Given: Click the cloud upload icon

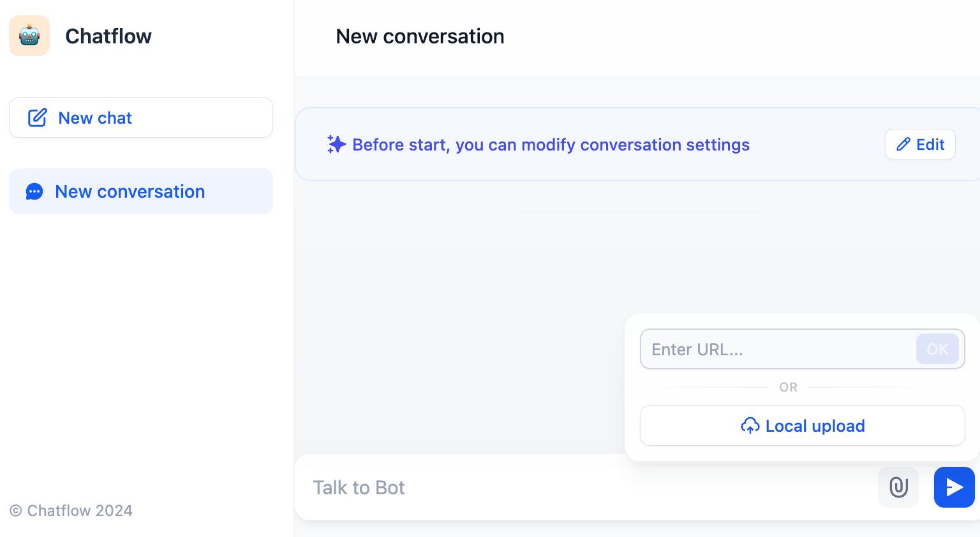Looking at the screenshot, I should point(750,426).
